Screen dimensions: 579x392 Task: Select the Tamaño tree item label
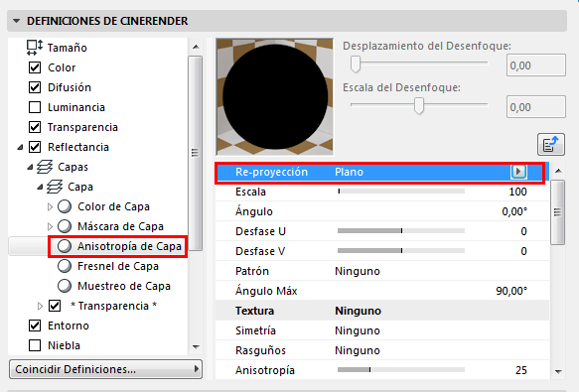68,48
